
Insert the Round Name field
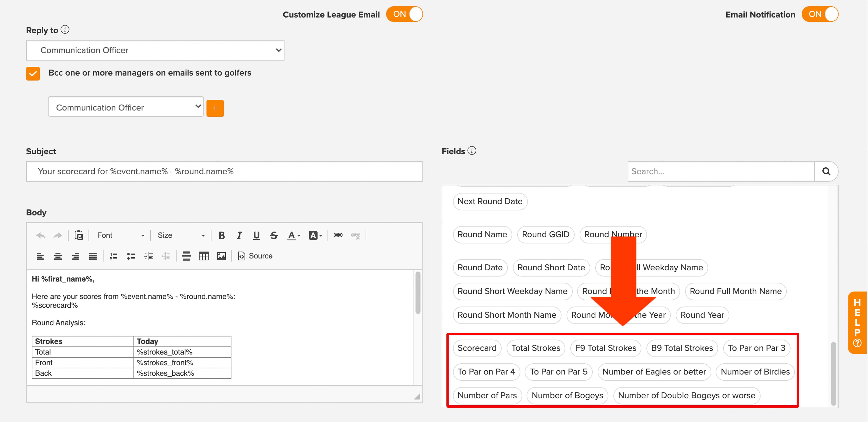click(x=482, y=235)
